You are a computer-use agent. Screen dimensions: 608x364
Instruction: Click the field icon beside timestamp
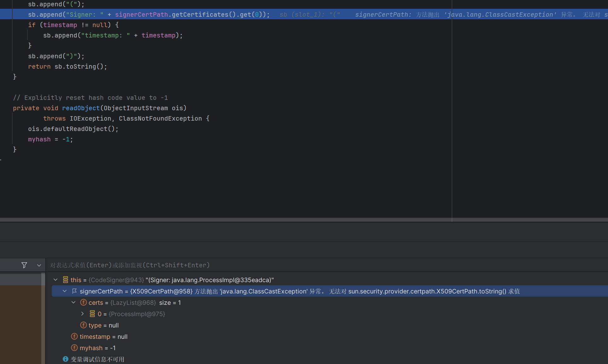tap(74, 336)
